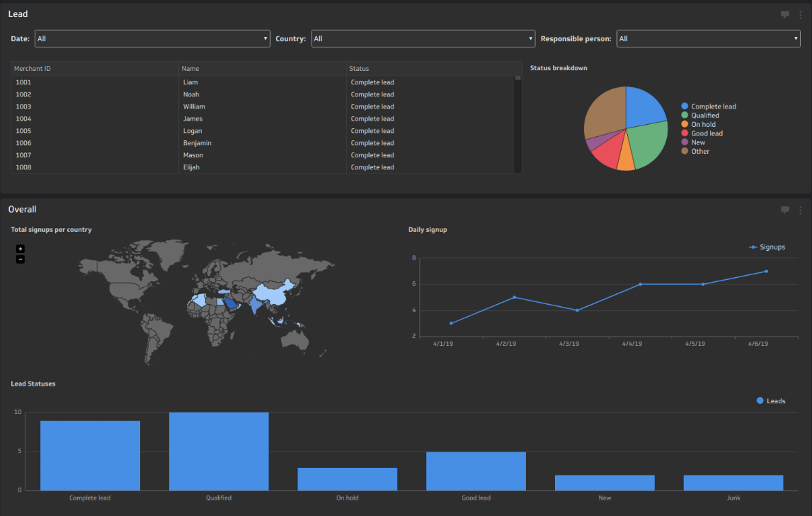The height and width of the screenshot is (516, 812).
Task: Click the 4/6/19 data point on line chart
Action: coord(766,271)
